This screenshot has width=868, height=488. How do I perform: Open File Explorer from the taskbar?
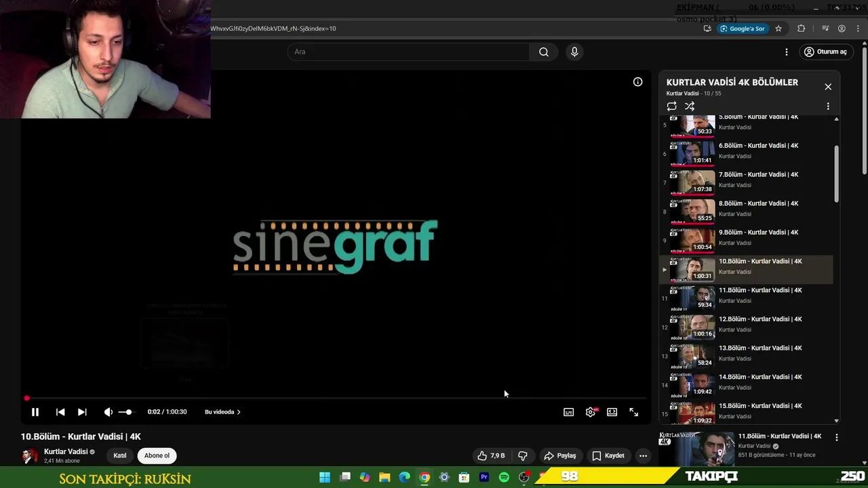(x=384, y=477)
